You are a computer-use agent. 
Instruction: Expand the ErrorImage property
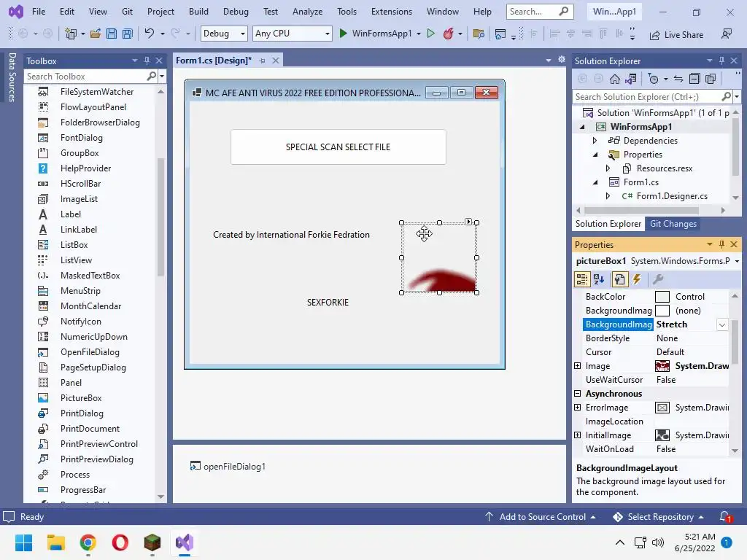(x=578, y=407)
